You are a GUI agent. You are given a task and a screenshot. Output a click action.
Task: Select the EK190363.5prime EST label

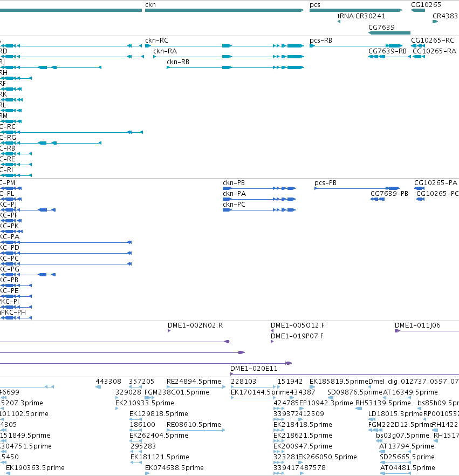pyautogui.click(x=35, y=468)
